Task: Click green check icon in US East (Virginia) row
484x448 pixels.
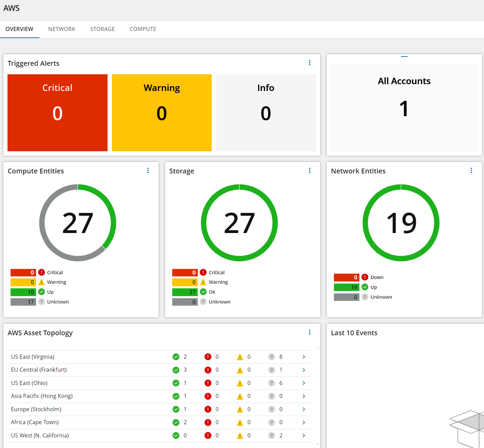Action: [176, 357]
